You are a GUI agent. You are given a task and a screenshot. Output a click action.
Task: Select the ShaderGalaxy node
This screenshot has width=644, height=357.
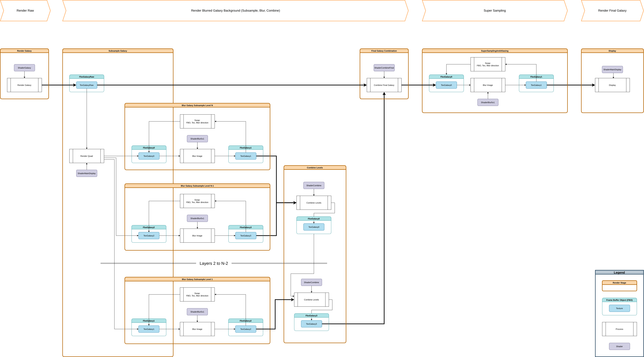coord(24,68)
